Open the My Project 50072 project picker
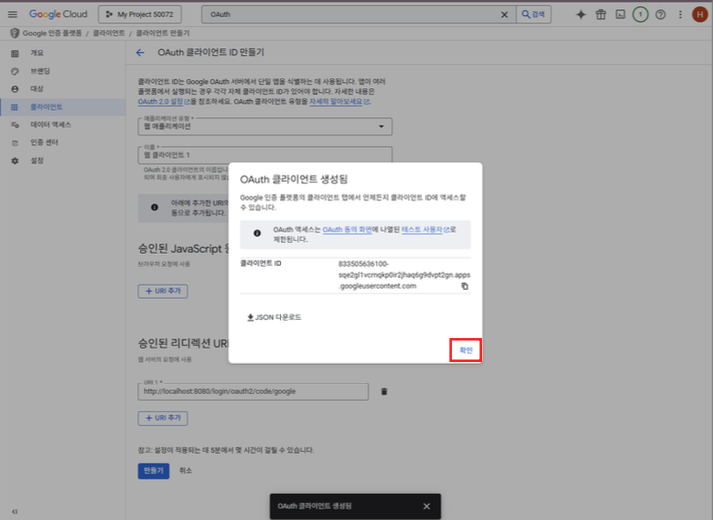Screen dimensions: 713x520 click(140, 15)
